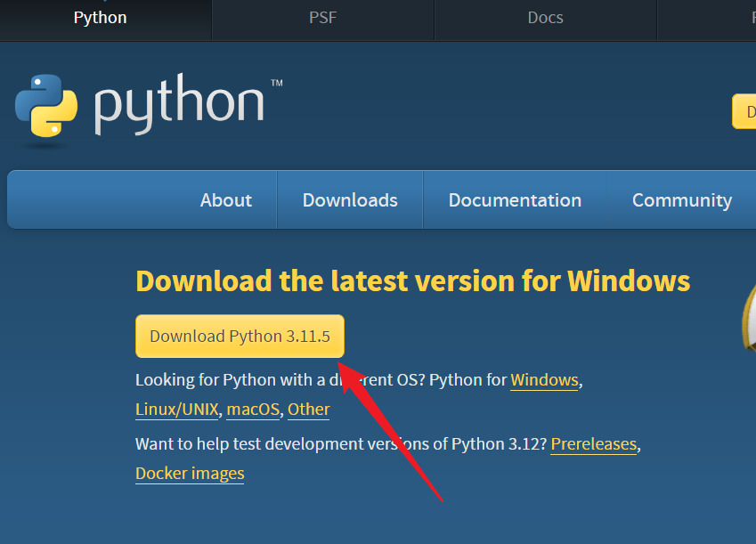Open the Linux/UNIX link

coord(176,410)
